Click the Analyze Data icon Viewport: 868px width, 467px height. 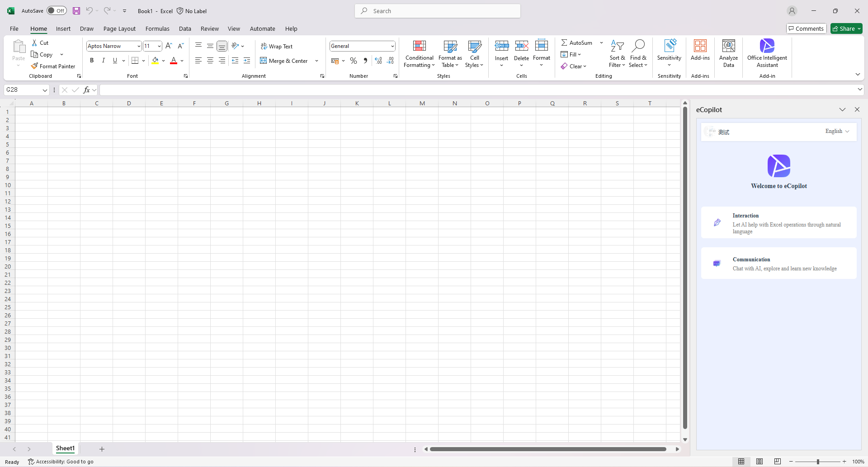(728, 53)
